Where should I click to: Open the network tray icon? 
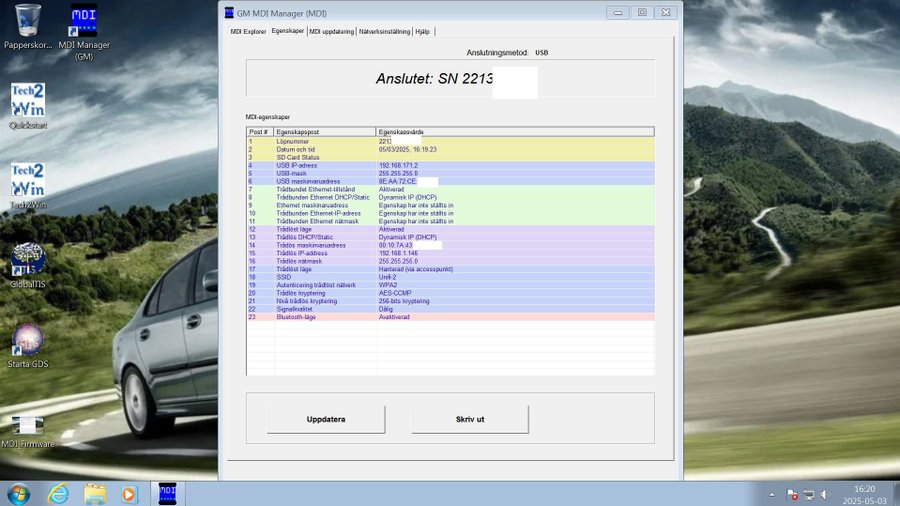[809, 495]
